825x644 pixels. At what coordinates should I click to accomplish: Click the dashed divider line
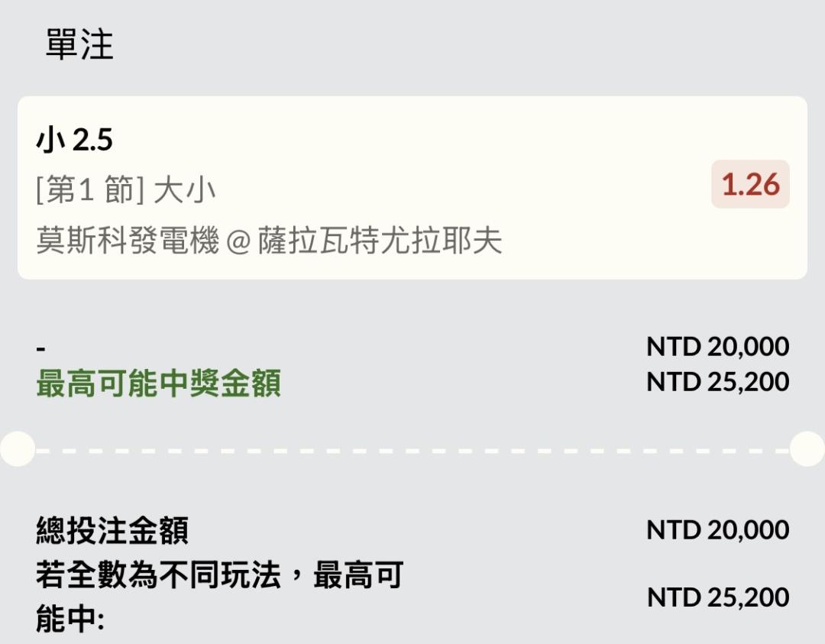point(412,450)
